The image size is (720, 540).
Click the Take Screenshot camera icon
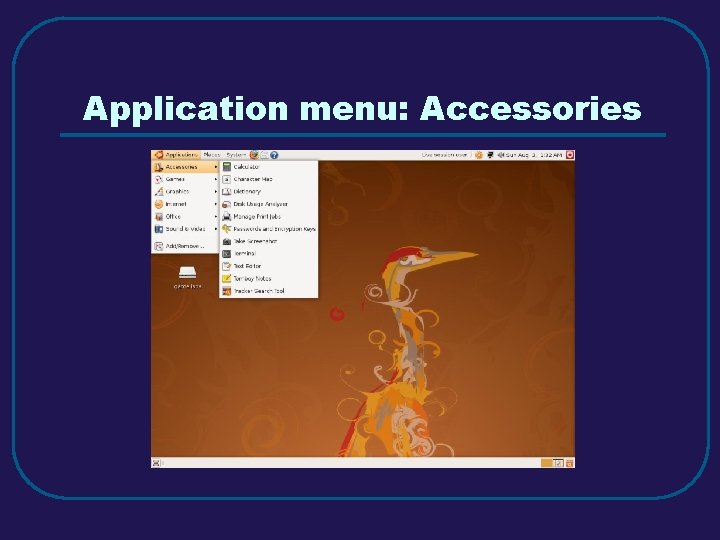pos(227,241)
